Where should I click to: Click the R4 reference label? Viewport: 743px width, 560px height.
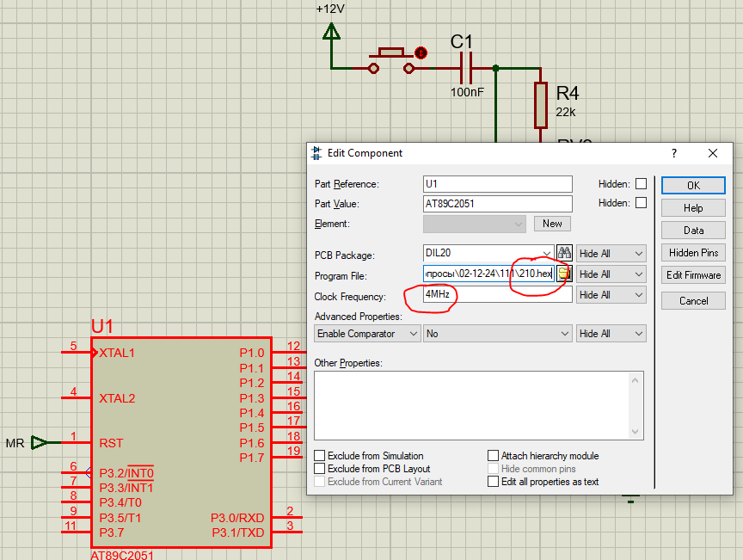click(x=568, y=93)
